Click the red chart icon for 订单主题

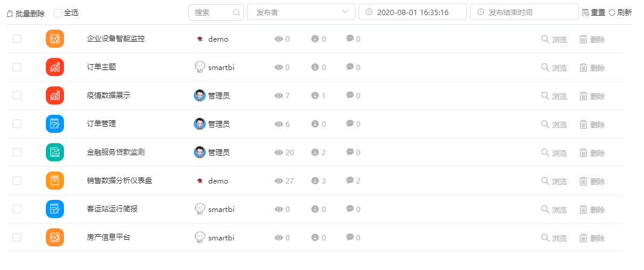pyautogui.click(x=55, y=67)
